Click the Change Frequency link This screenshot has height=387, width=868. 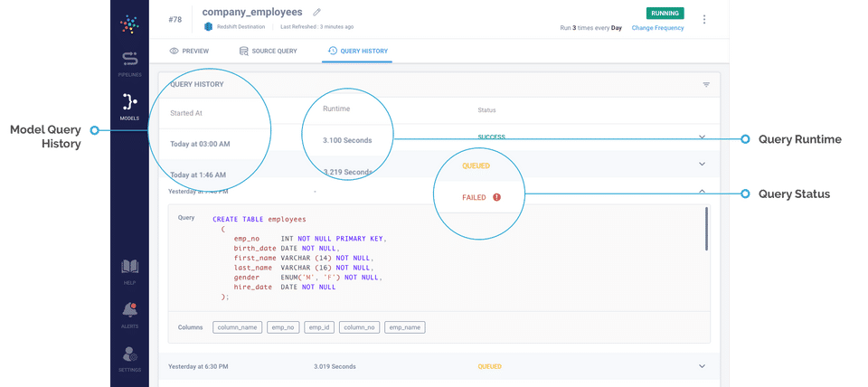click(657, 28)
